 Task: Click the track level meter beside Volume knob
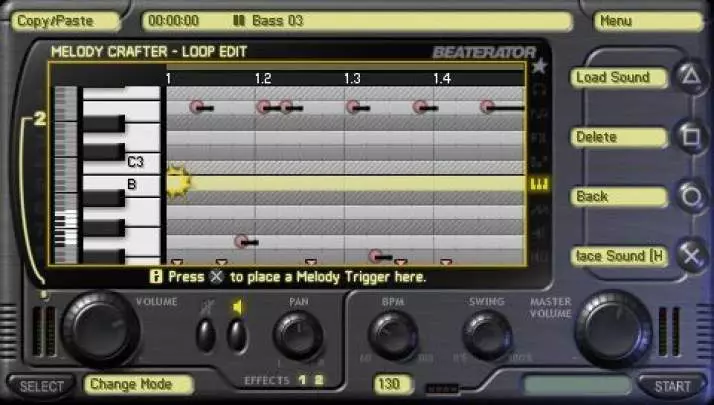44,331
